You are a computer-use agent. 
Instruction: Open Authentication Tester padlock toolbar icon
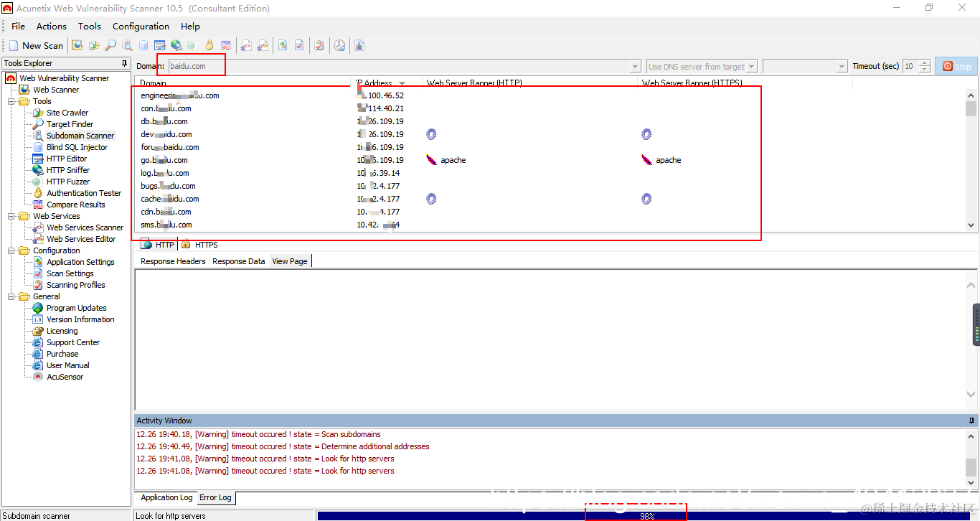point(209,45)
